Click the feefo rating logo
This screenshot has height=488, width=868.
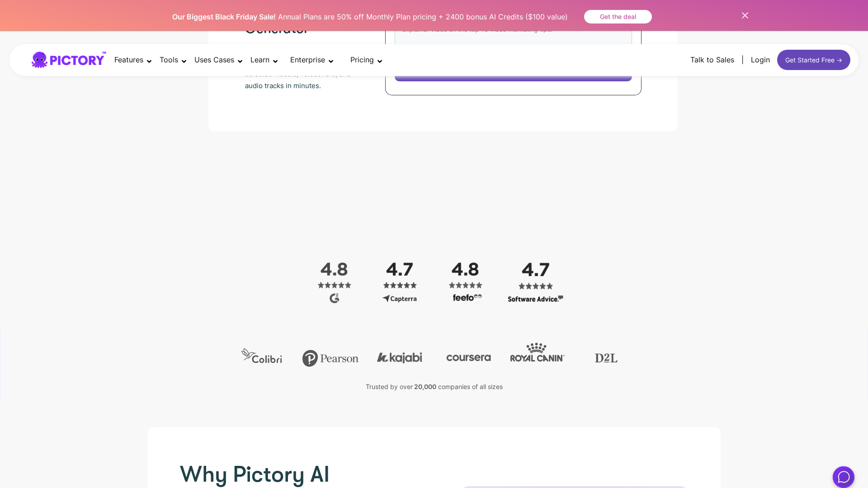pyautogui.click(x=466, y=297)
